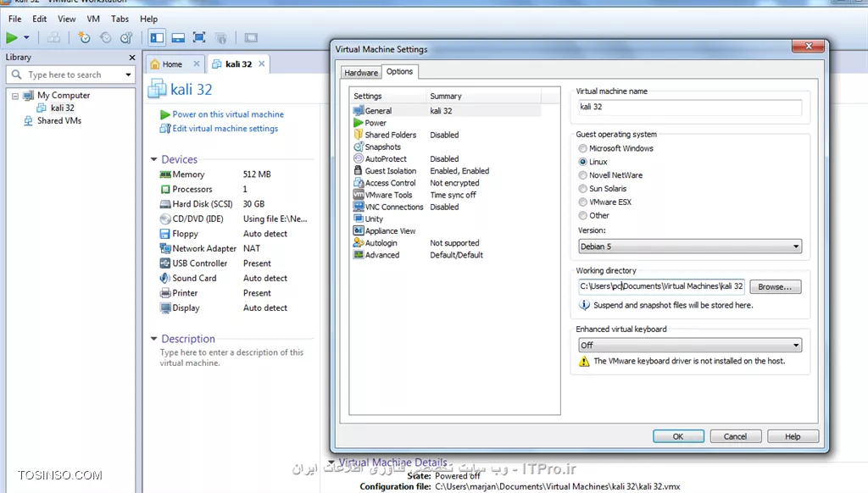Choose Sun Solaris guest OS radio button
This screenshot has height=493, width=868.
coord(583,189)
